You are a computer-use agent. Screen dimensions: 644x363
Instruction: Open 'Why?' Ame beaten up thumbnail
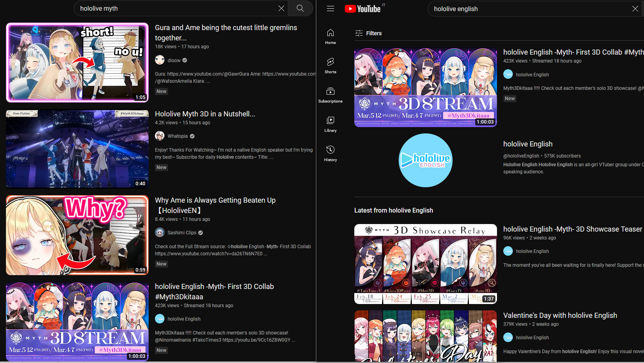click(77, 235)
